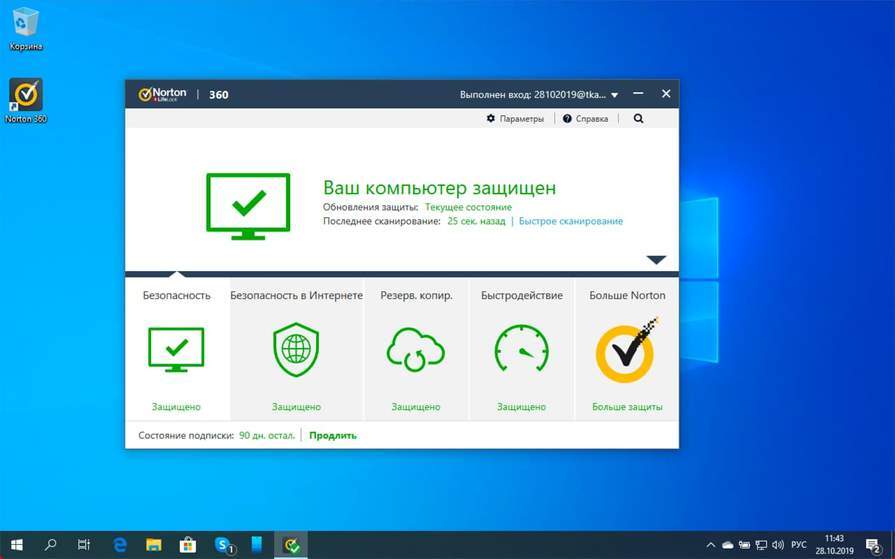The height and width of the screenshot is (559, 895).
Task: Switch to Безопасность в Интернете tab
Action: click(296, 296)
